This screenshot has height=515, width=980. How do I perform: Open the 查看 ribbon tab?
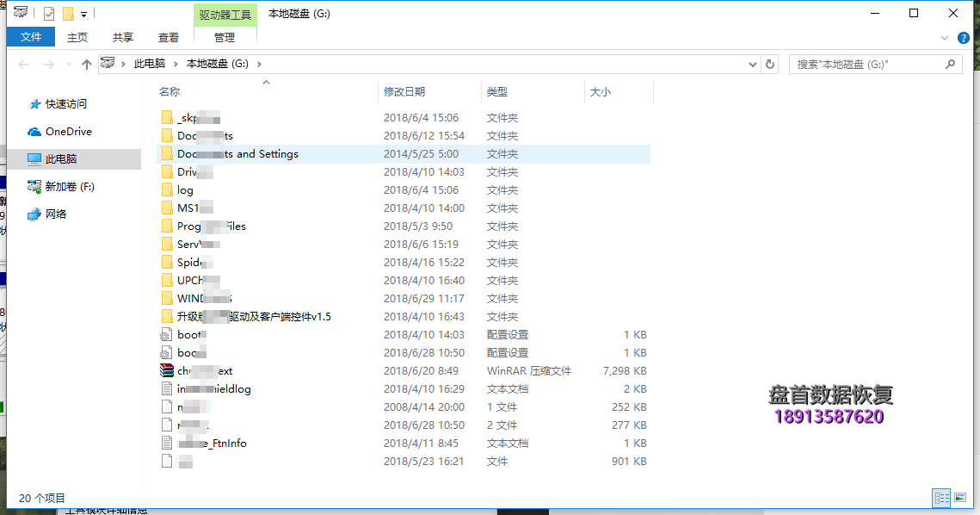coord(169,37)
